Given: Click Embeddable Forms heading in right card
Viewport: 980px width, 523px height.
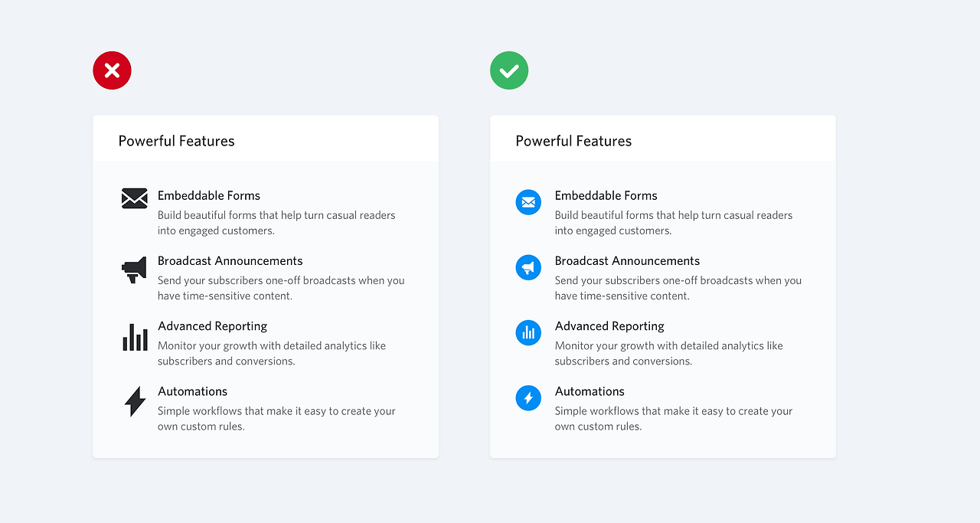Looking at the screenshot, I should click(606, 195).
